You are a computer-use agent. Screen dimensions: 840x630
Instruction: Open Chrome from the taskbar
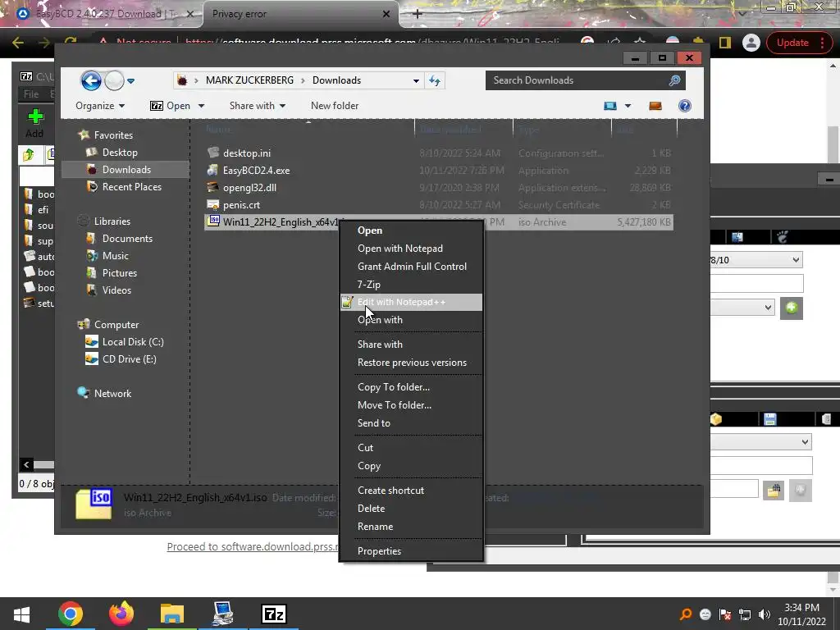tap(71, 614)
